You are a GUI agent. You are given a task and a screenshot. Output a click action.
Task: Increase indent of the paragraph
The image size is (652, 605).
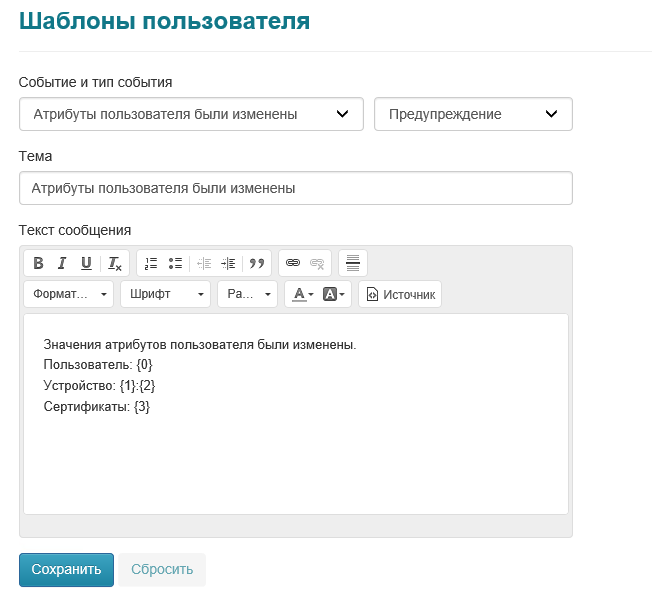tap(228, 263)
